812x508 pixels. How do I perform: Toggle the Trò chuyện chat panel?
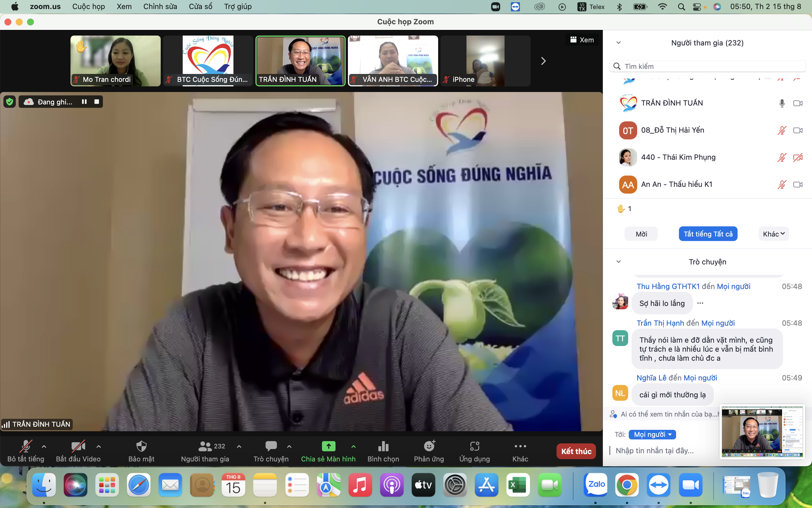pos(271,451)
